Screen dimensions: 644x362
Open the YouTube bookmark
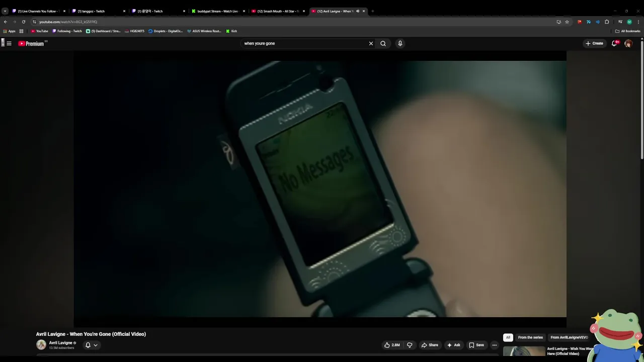click(39, 31)
